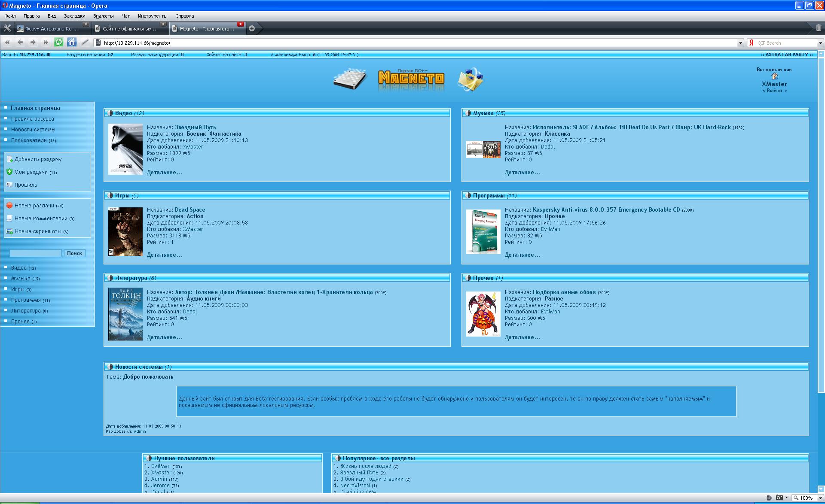This screenshot has height=504, width=825.
Task: Click the green plus icon beside Мои раздачи
Action: [9, 172]
